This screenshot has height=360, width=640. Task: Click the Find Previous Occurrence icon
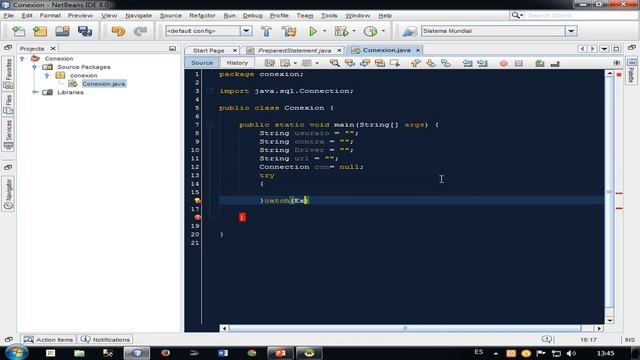tap(350, 63)
